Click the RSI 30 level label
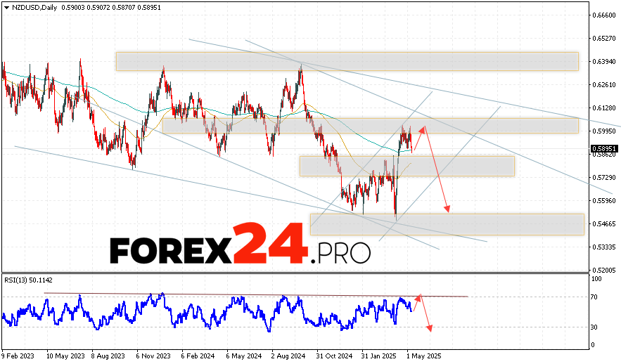 594,327
